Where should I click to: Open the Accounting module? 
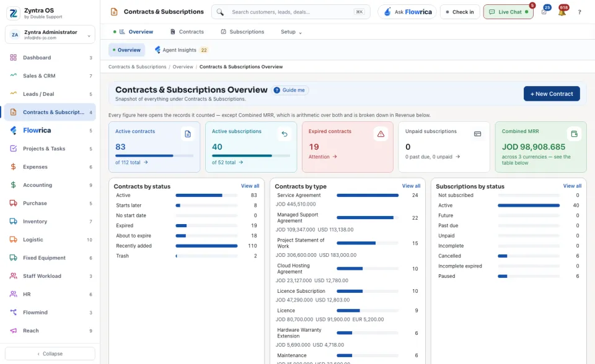point(50,185)
